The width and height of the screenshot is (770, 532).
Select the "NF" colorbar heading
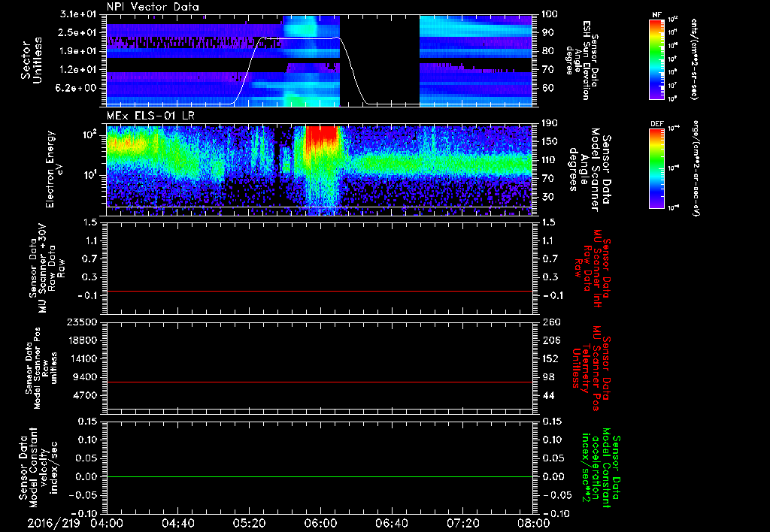tap(656, 15)
